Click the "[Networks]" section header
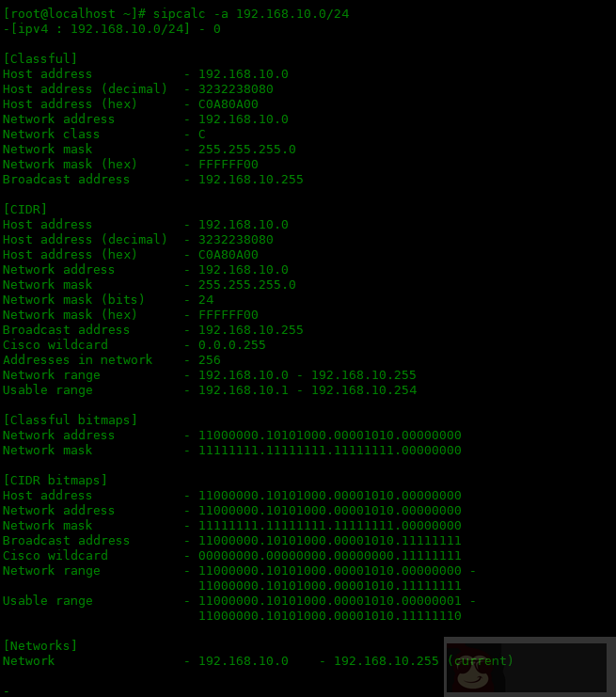The height and width of the screenshot is (697, 616). [x=40, y=646]
